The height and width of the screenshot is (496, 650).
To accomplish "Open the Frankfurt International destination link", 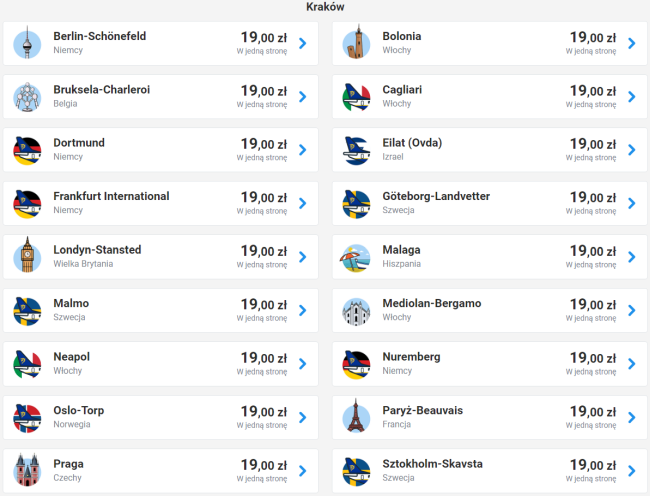I will coord(111,196).
